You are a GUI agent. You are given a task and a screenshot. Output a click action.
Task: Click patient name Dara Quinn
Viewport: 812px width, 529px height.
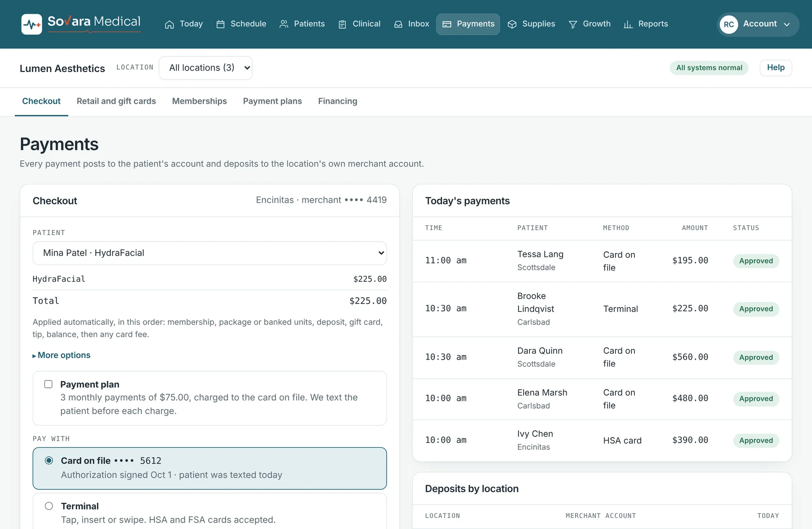coord(540,351)
